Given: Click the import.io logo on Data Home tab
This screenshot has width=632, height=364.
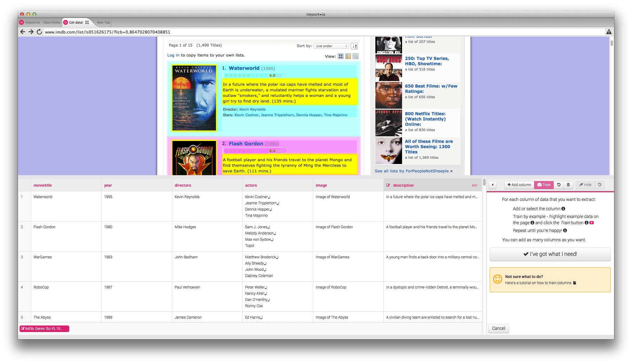Looking at the screenshot, I should 21,22.
